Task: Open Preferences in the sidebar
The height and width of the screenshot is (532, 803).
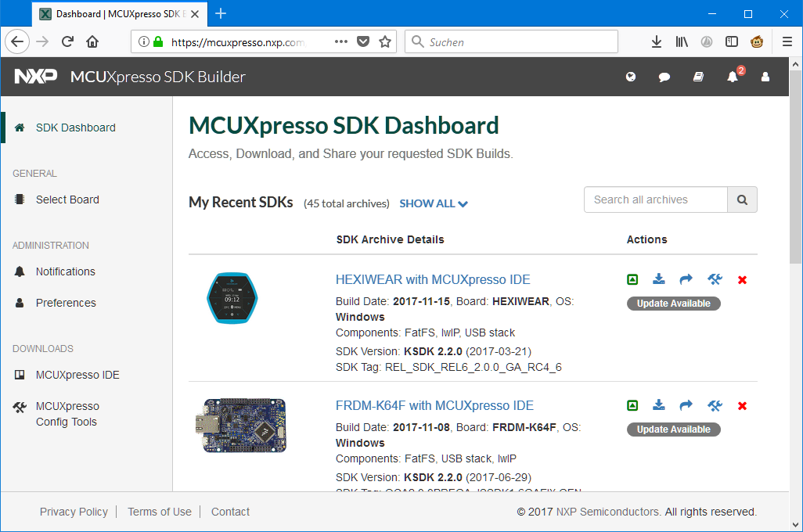Action: (66, 303)
